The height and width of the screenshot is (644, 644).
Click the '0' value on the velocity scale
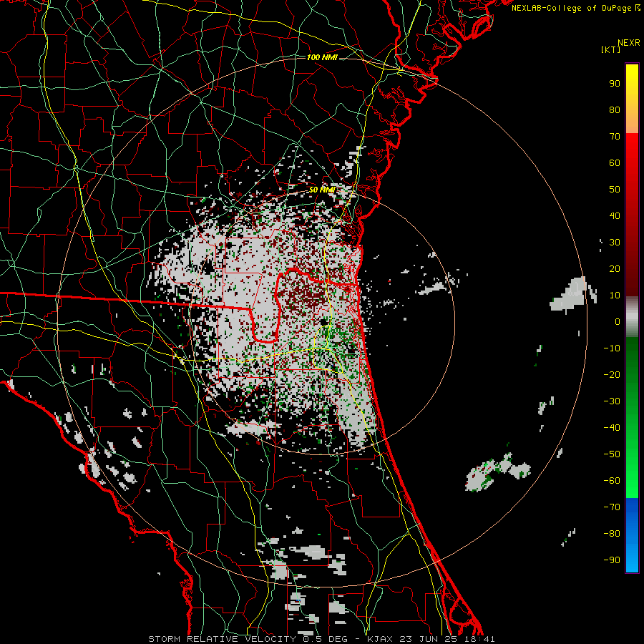(x=618, y=321)
